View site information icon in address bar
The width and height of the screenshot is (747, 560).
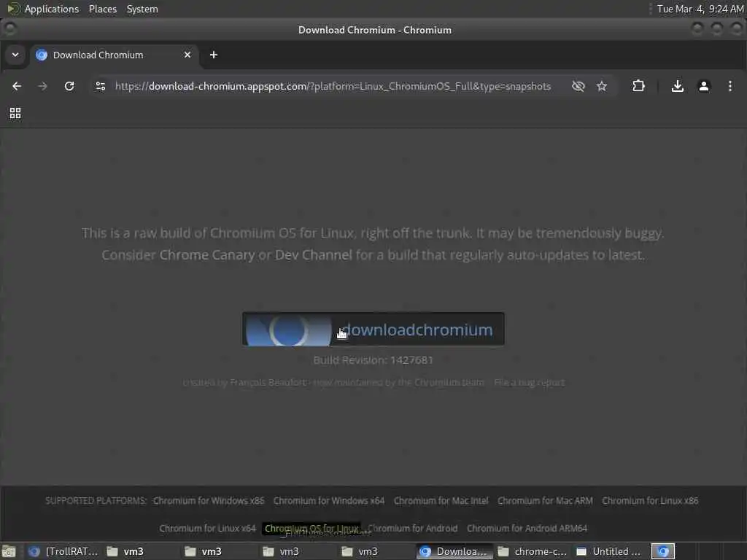tap(101, 86)
